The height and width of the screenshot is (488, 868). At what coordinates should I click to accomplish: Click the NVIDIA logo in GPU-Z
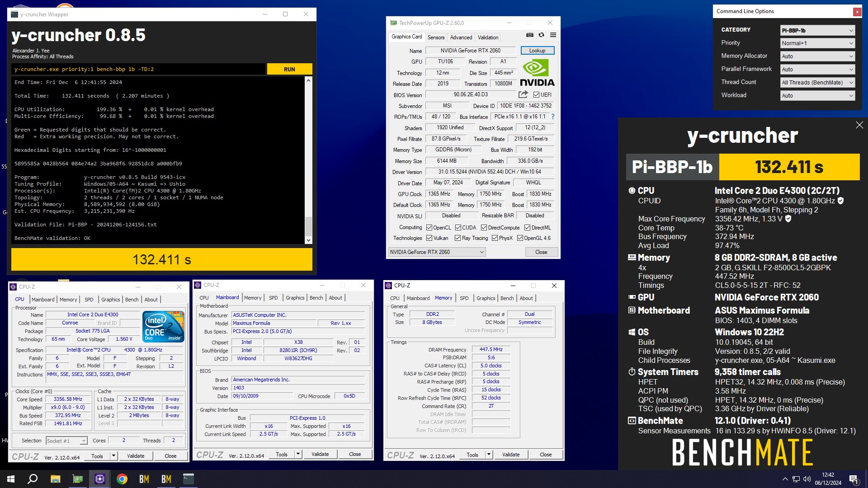(x=537, y=73)
